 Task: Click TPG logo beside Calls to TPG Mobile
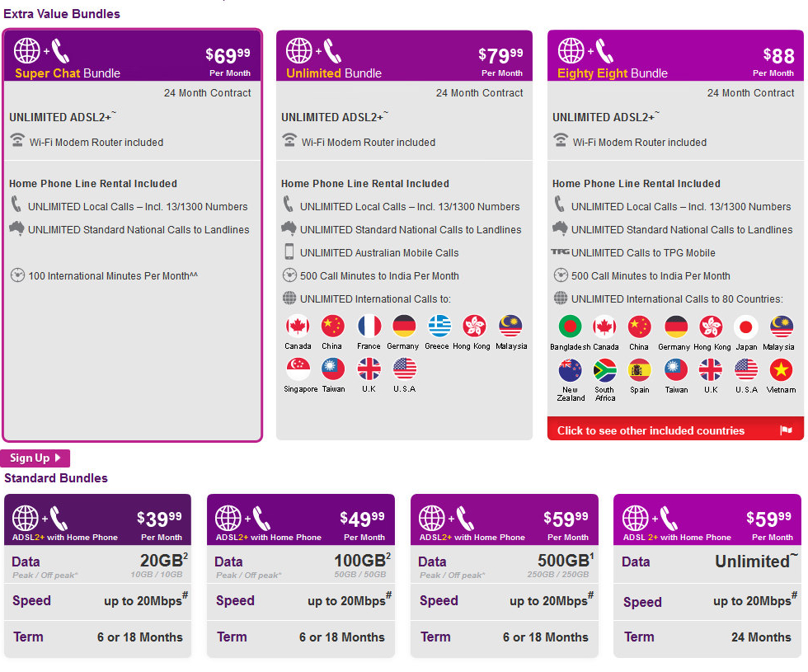pyautogui.click(x=560, y=251)
